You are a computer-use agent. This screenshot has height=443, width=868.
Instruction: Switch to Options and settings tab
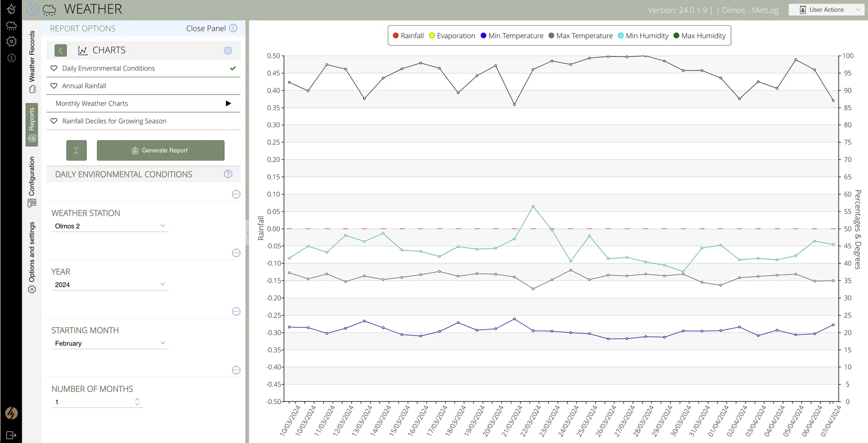coord(32,257)
